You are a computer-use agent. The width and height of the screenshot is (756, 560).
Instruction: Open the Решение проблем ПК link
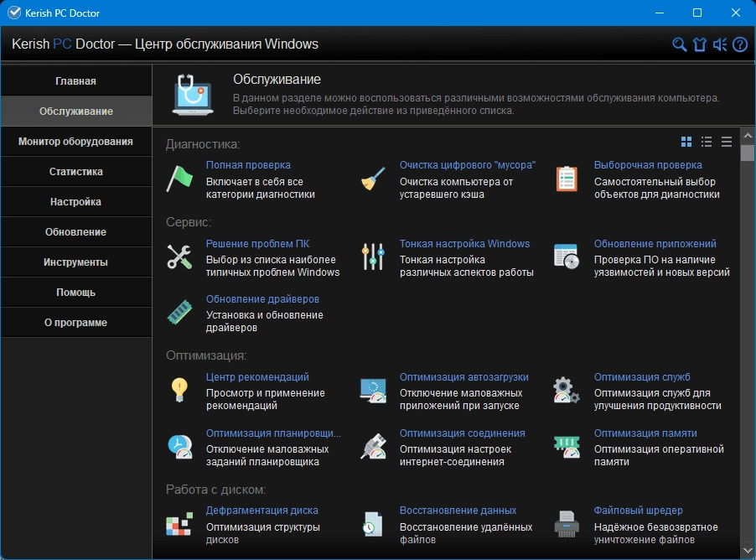(x=257, y=244)
